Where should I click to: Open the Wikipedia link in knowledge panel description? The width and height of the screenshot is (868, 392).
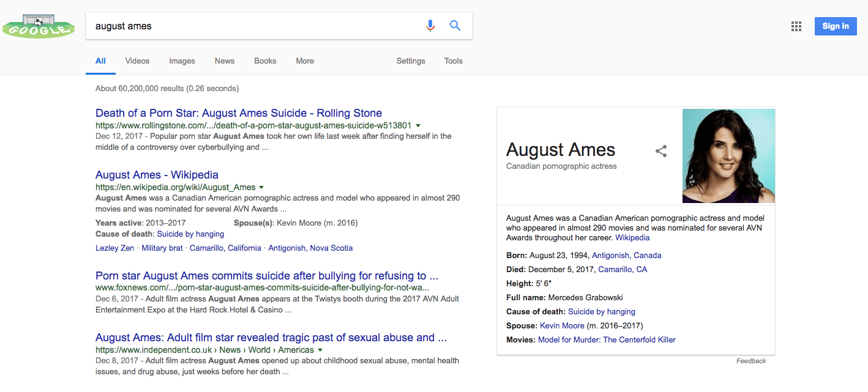[632, 238]
